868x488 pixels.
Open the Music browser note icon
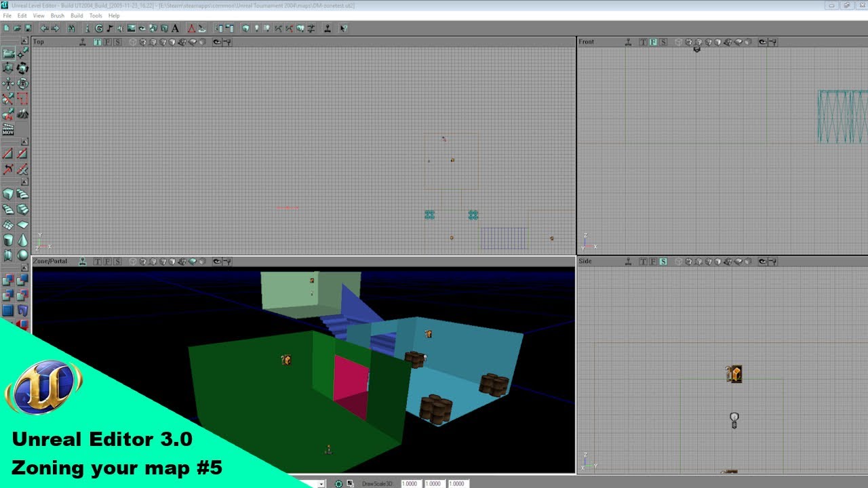[x=109, y=28]
